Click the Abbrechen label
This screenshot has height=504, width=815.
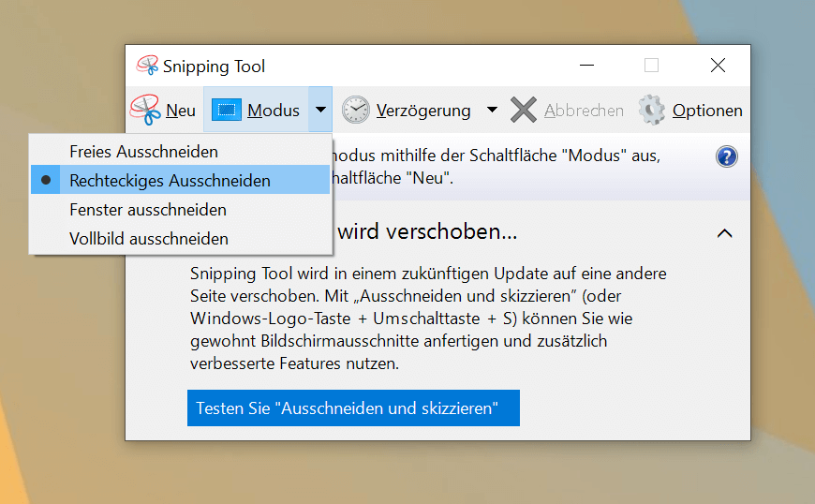[584, 111]
